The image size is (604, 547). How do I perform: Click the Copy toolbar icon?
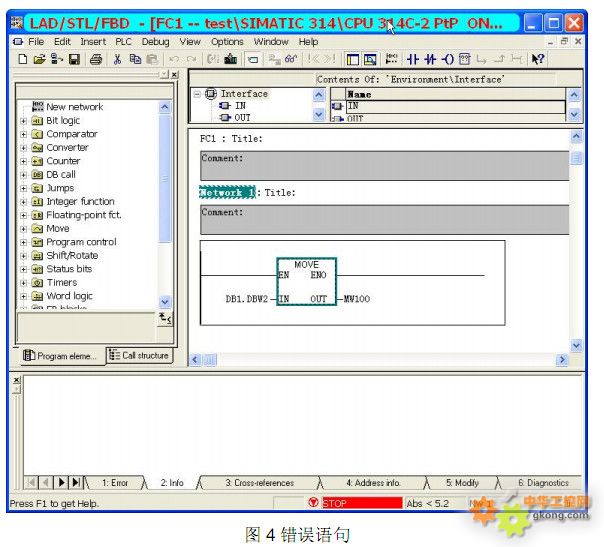tap(135, 59)
